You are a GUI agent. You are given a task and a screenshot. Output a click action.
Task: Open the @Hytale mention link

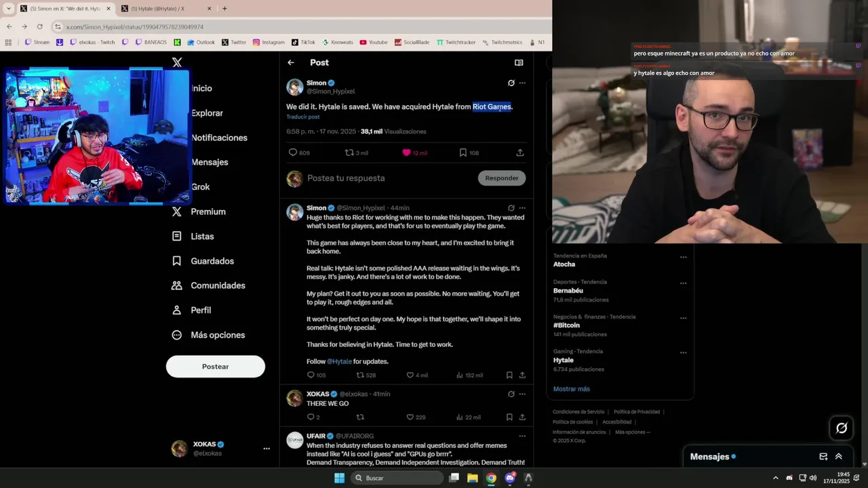339,362
